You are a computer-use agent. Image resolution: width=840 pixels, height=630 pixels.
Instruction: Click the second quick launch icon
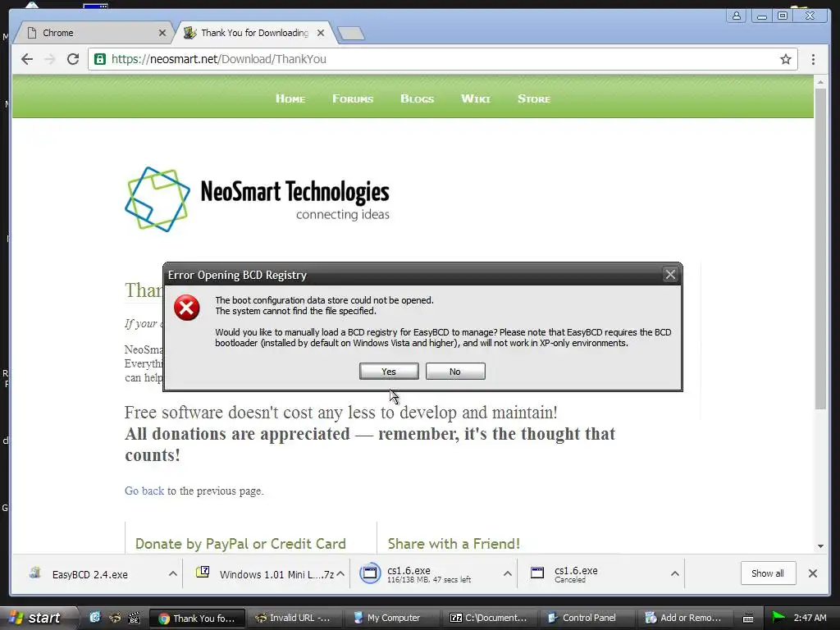point(115,618)
